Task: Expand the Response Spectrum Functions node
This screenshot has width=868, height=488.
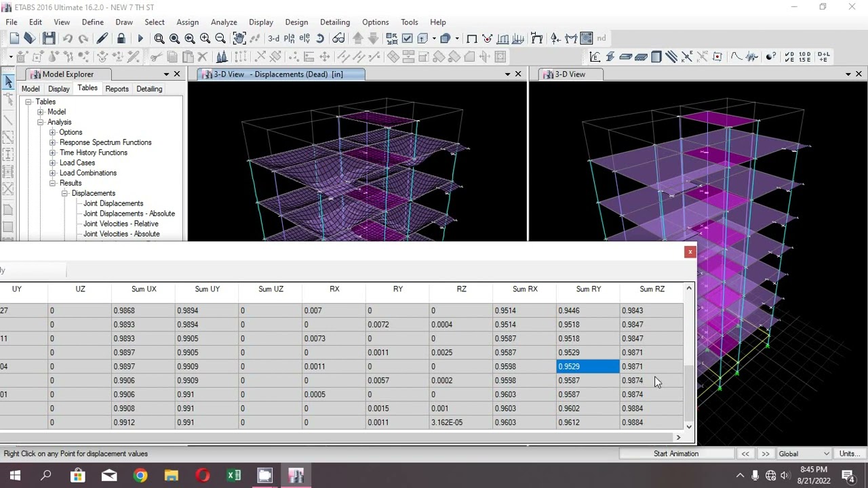Action: click(52, 142)
